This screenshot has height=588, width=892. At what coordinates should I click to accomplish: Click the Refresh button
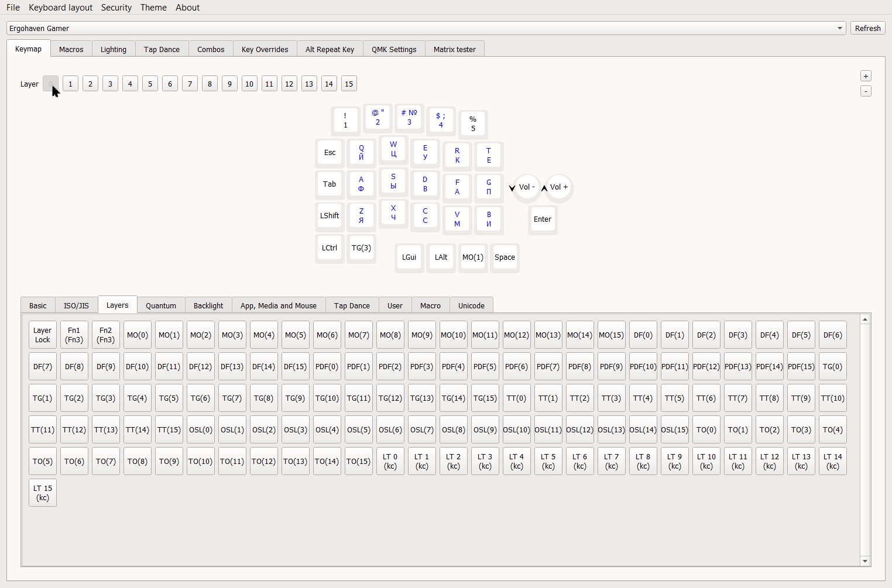coord(867,28)
